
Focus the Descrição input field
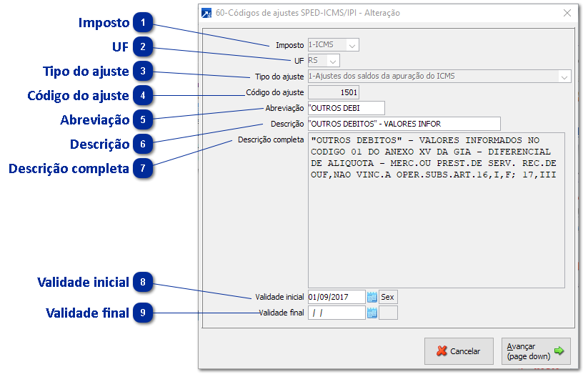tap(403, 124)
